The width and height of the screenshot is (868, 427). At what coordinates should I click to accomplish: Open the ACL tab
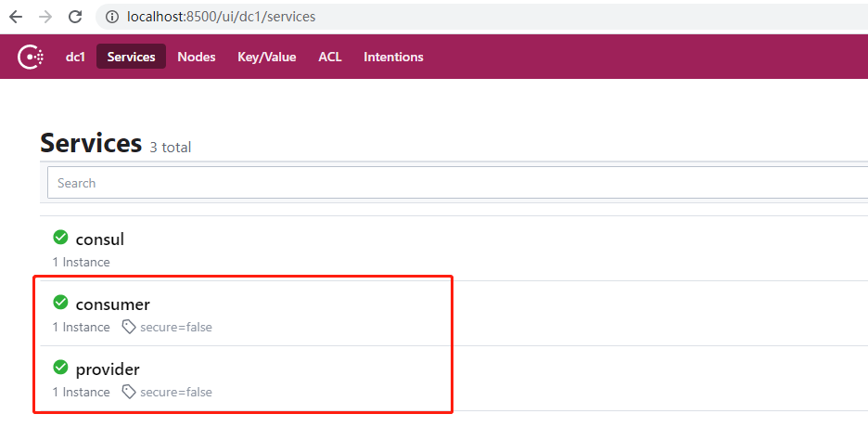click(x=330, y=57)
